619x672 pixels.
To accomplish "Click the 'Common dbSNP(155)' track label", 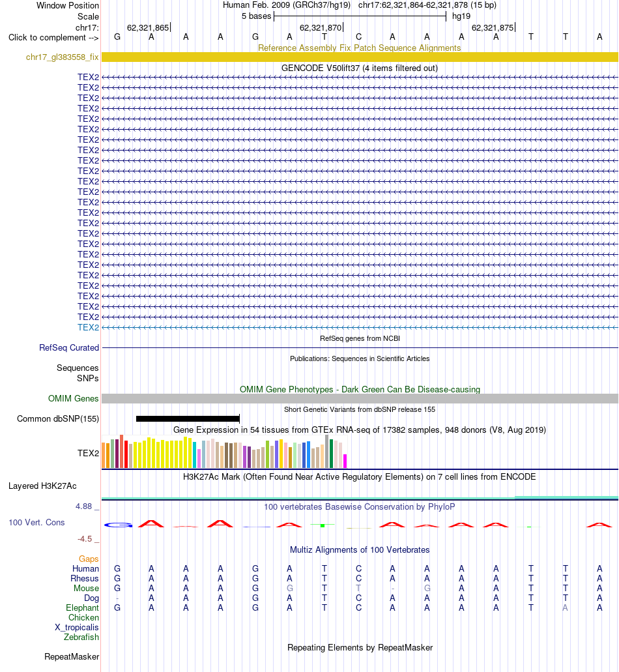I will point(58,418).
